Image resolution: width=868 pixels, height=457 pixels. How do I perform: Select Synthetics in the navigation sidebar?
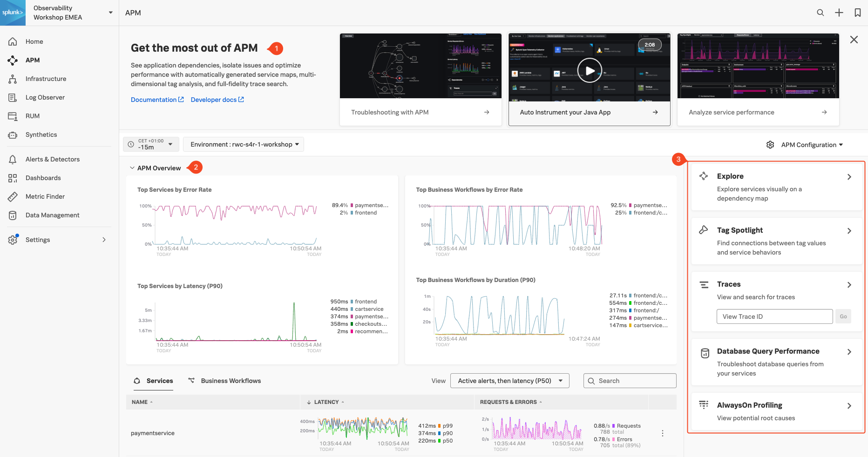(x=41, y=134)
